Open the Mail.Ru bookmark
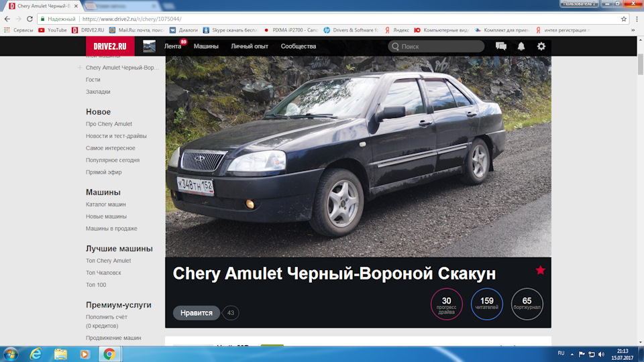644x362 pixels. pyautogui.click(x=136, y=30)
